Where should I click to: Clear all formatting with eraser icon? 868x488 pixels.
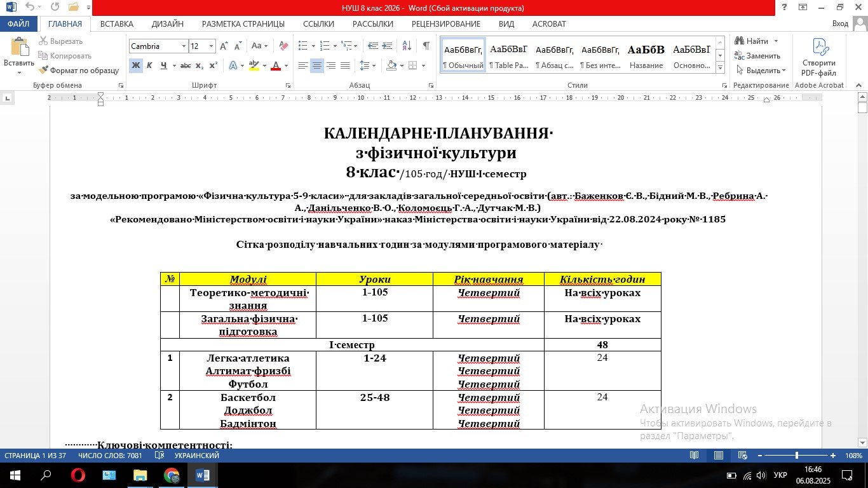pos(283,46)
